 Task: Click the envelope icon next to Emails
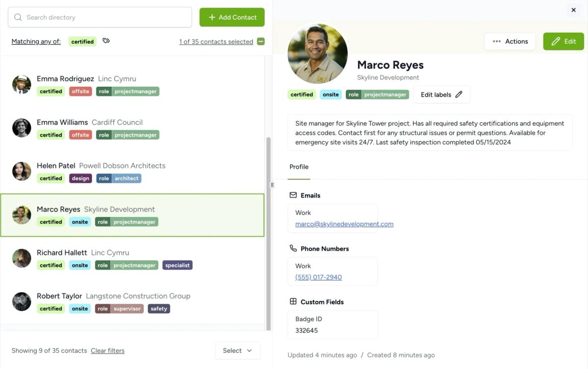[x=294, y=195]
